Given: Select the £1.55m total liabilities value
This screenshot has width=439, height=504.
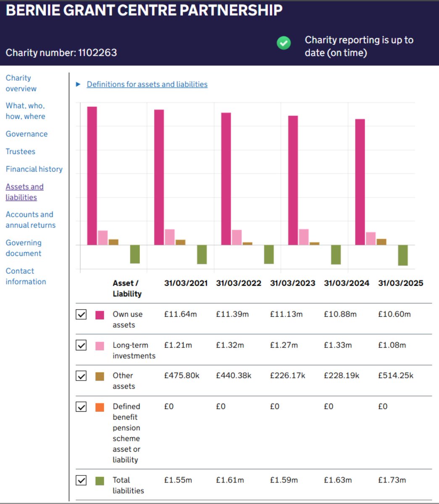Looking at the screenshot, I should point(178,480).
